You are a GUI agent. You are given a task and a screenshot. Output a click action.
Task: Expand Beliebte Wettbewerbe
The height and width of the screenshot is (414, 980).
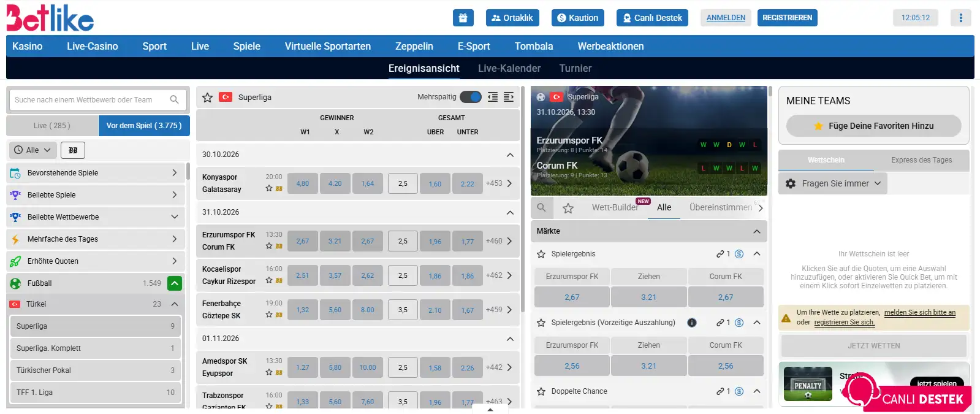[x=96, y=217]
